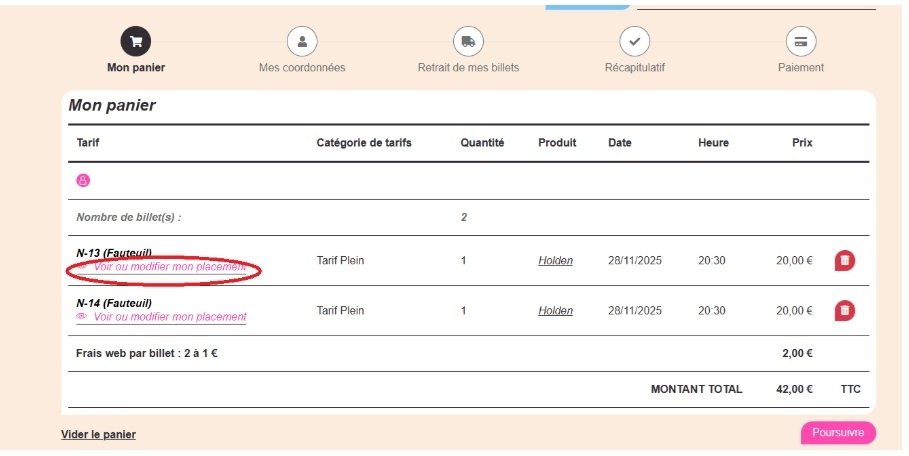Remove seat N-14 using the trash icon
The height and width of the screenshot is (456, 909).
845,311
